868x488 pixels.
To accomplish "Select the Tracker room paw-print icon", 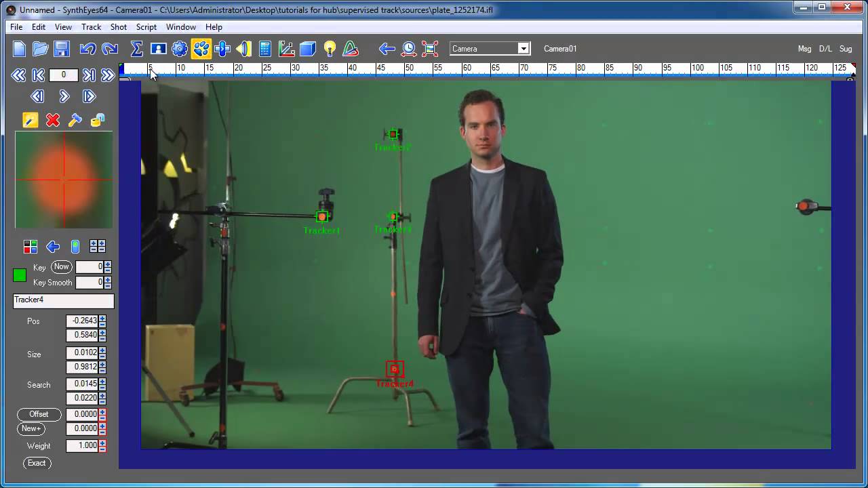I will point(201,49).
